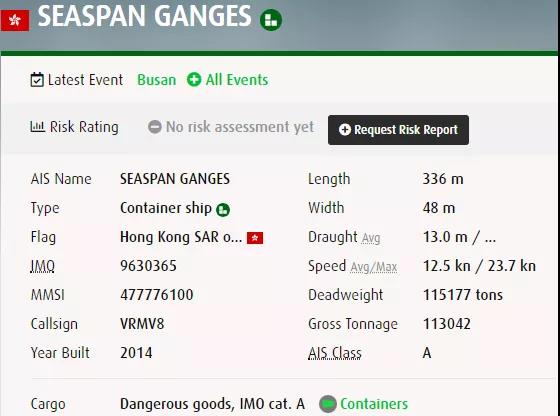Select IMO number 9630365

pos(149,266)
